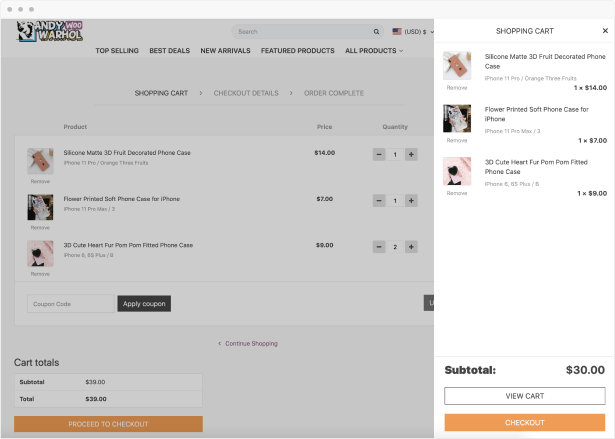The image size is (615, 439).
Task: Click the Andy Warhol store logo
Action: pos(50,32)
